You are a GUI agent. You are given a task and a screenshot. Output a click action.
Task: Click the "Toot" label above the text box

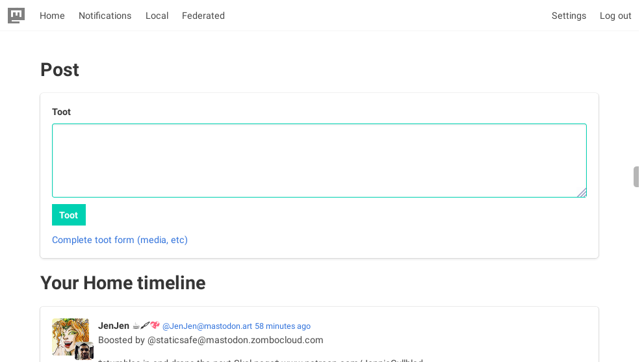tap(61, 112)
